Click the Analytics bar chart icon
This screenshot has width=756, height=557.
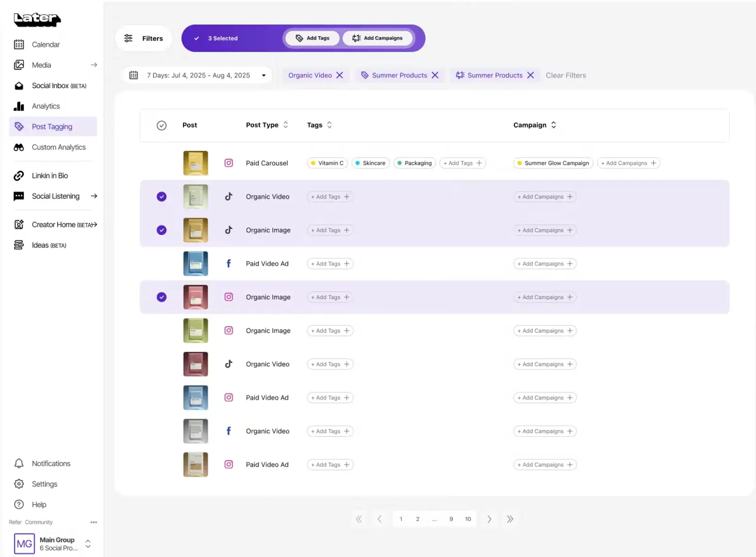[x=19, y=106]
